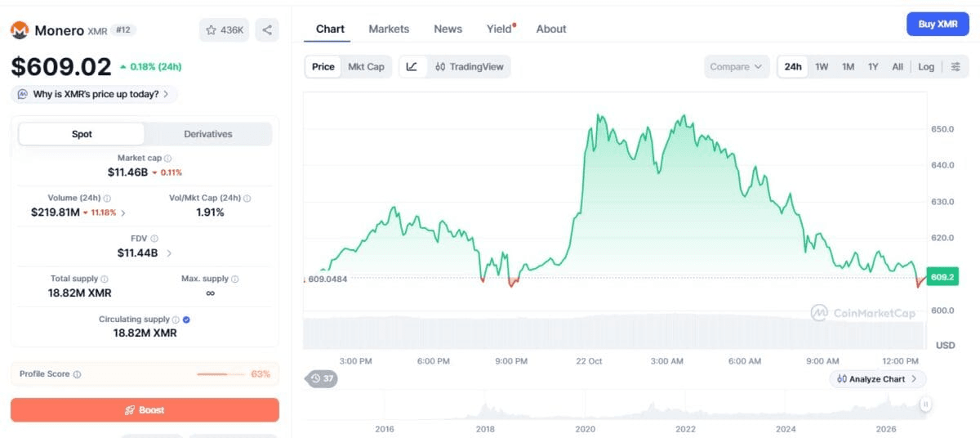Click the Buy XMR button
This screenshot has width=980, height=438.
tap(938, 25)
